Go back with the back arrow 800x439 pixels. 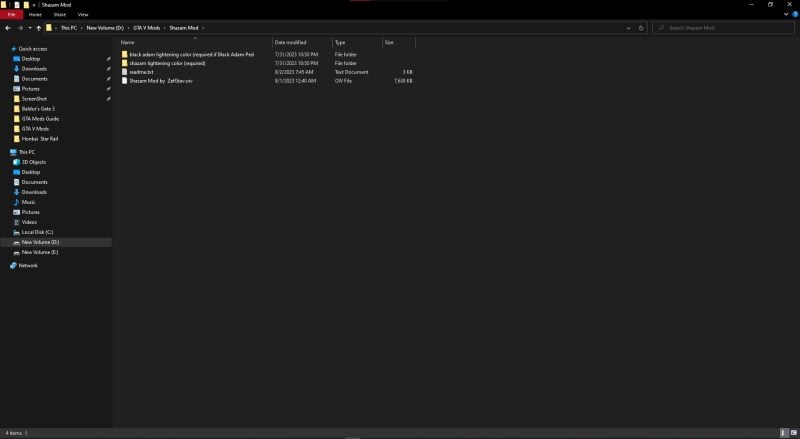(x=8, y=28)
